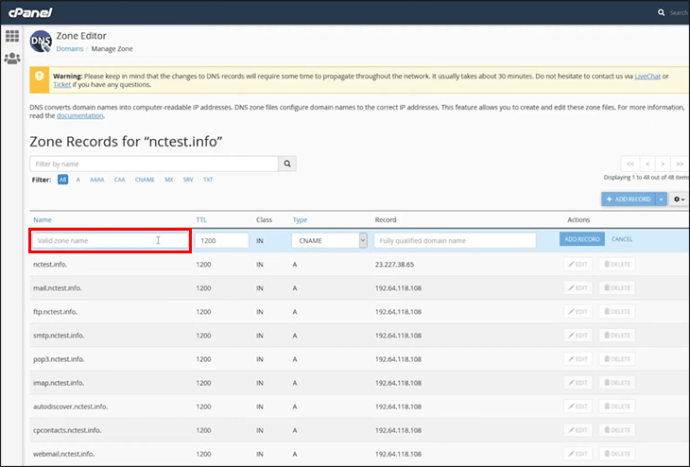This screenshot has width=690, height=467.
Task: Sort table by Type column
Action: click(x=300, y=220)
